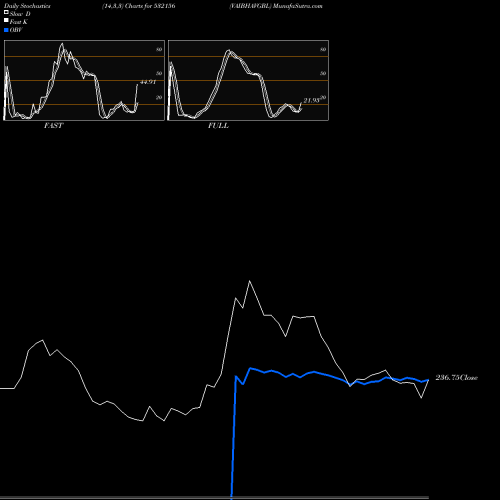The width and height of the screenshot is (500, 500).
Task: Click the Fast K legend swatch
Action: pyautogui.click(x=6, y=20)
